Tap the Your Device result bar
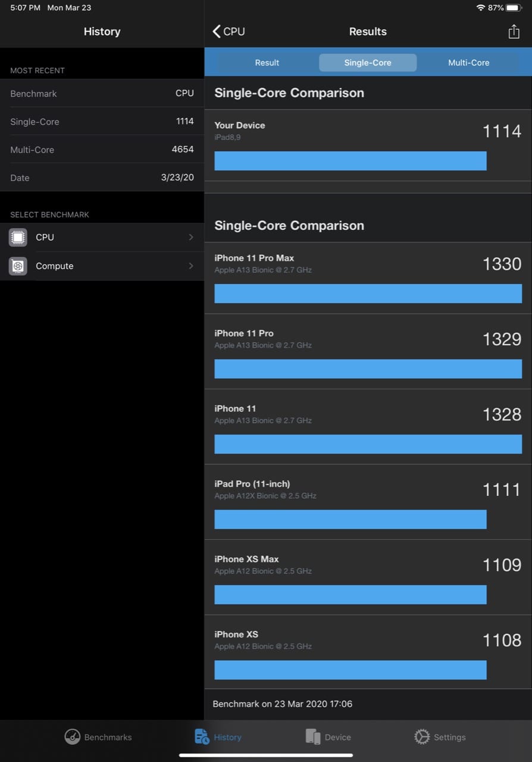This screenshot has width=532, height=762. point(351,161)
